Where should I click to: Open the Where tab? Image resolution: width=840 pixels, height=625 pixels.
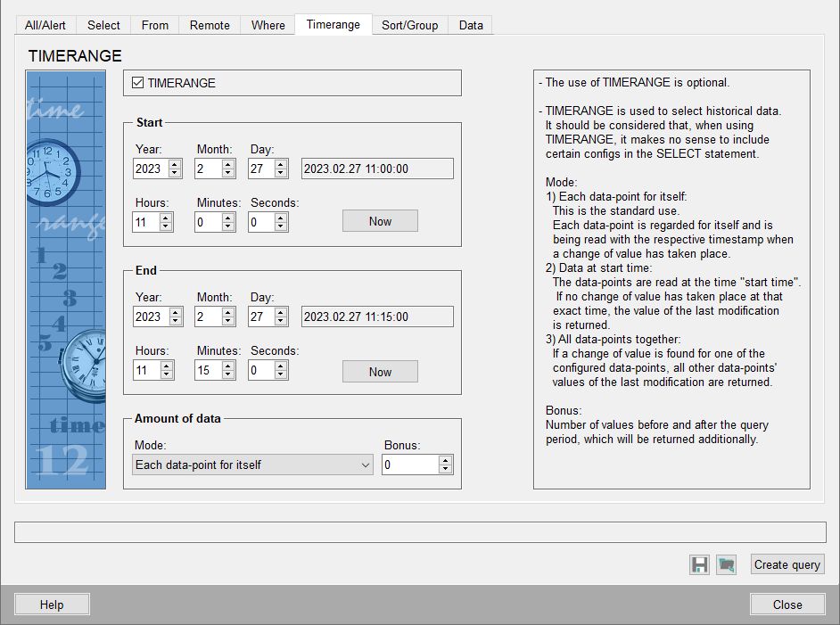(268, 25)
